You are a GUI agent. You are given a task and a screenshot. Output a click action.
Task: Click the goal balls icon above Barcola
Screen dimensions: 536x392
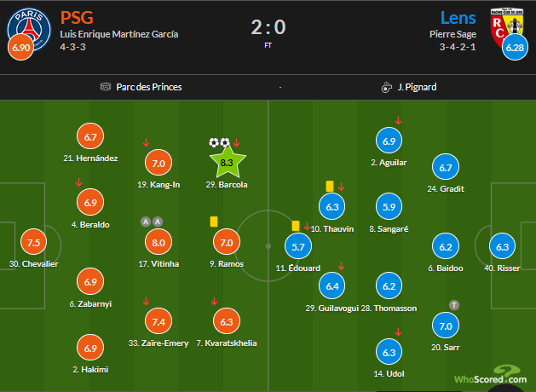click(219, 142)
